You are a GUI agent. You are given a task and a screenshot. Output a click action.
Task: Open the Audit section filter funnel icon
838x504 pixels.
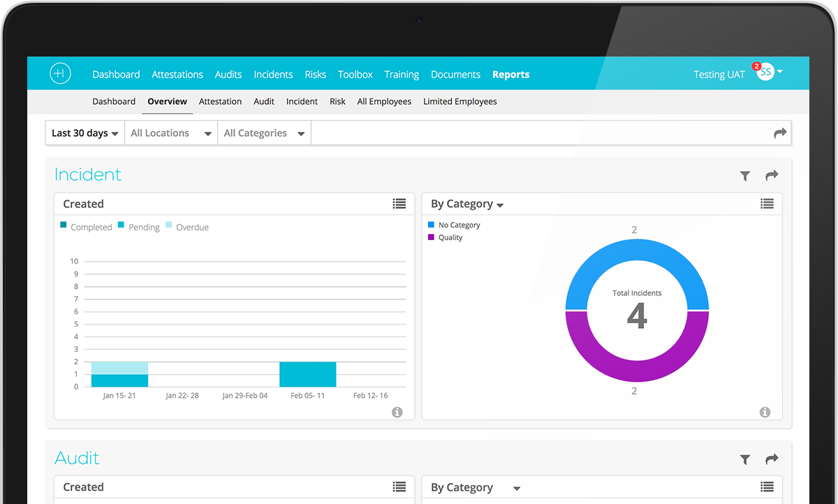pos(745,459)
